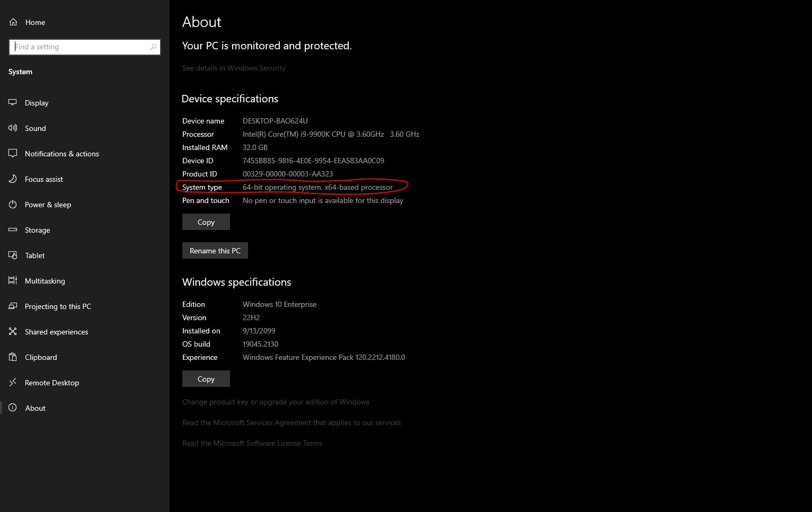Screen dimensions: 812x512
Task: Click the System type label
Action: pos(202,187)
